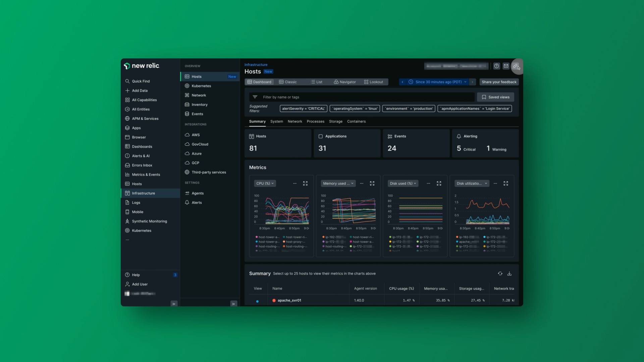Download the Summary table data
The width and height of the screenshot is (644, 362).
(509, 274)
